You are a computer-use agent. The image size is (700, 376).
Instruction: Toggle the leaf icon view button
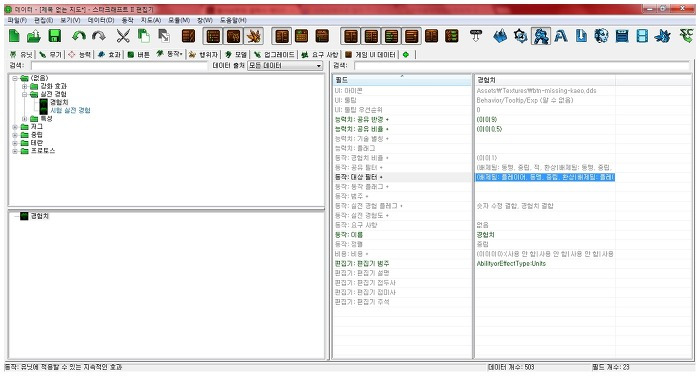click(x=254, y=36)
